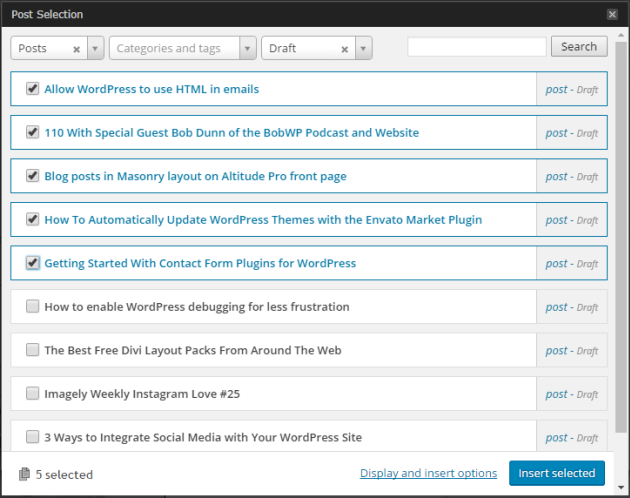The height and width of the screenshot is (498, 630).
Task: Click the scrollbar down arrow
Action: [x=621, y=488]
